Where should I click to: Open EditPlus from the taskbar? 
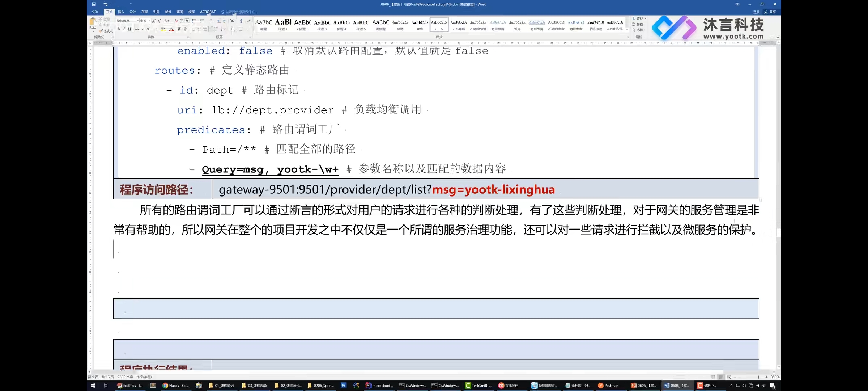(129, 386)
